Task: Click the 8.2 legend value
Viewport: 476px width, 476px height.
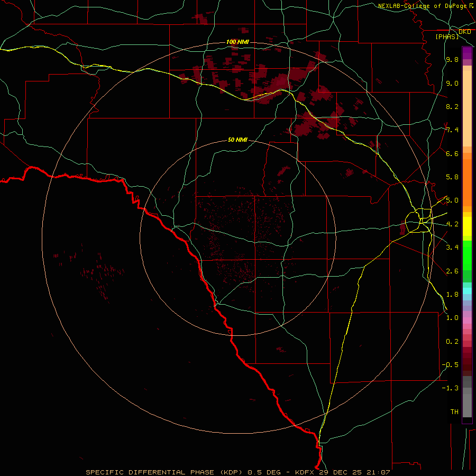Action: click(x=452, y=106)
